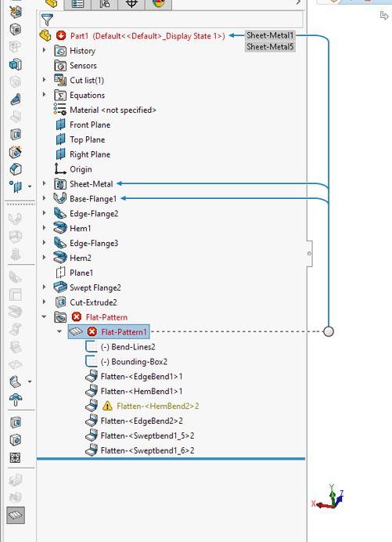Collapse the Flat-Pattern1 feature
The image size is (392, 542).
pyautogui.click(x=59, y=331)
